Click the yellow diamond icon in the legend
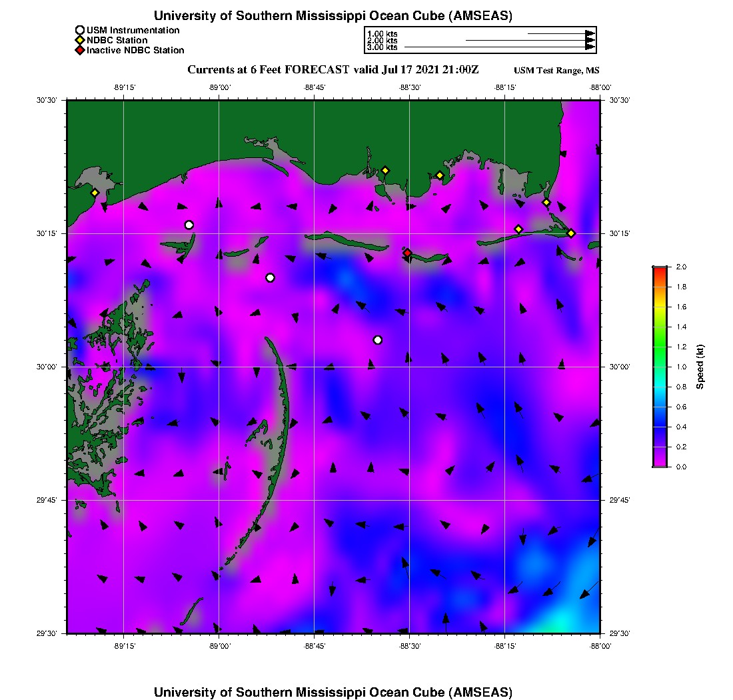 click(80, 40)
